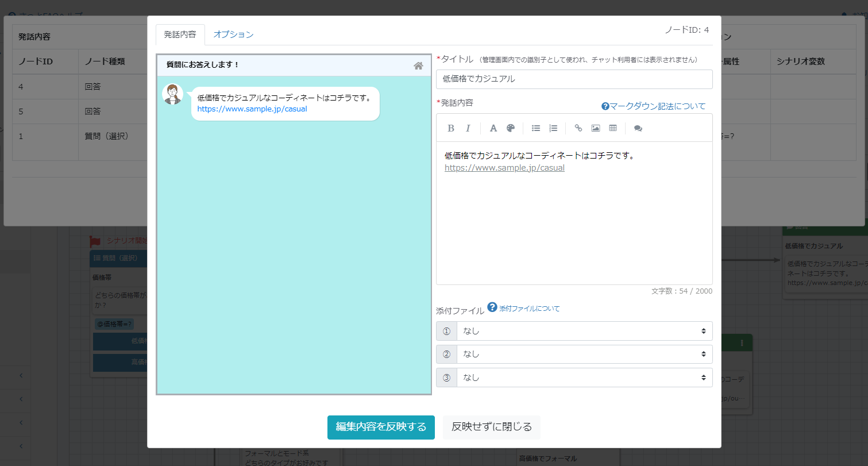Click the 質問にお答えします！ preview header

tap(202, 65)
